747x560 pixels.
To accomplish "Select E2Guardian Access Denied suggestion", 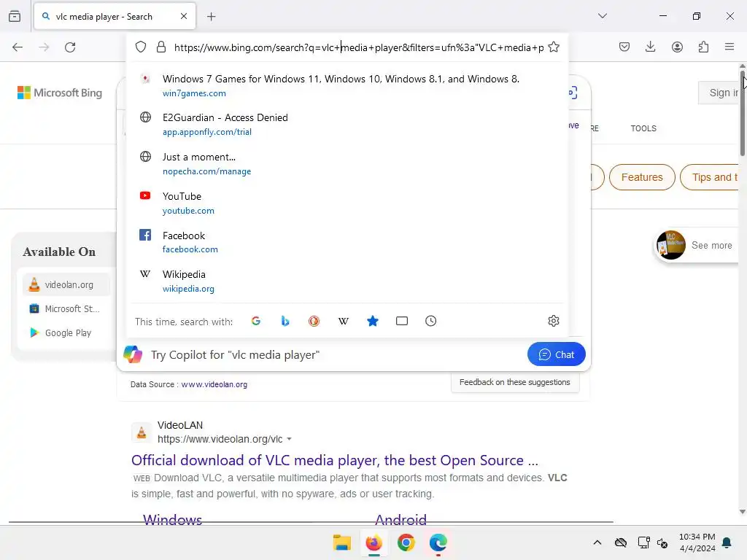I will tap(348, 124).
